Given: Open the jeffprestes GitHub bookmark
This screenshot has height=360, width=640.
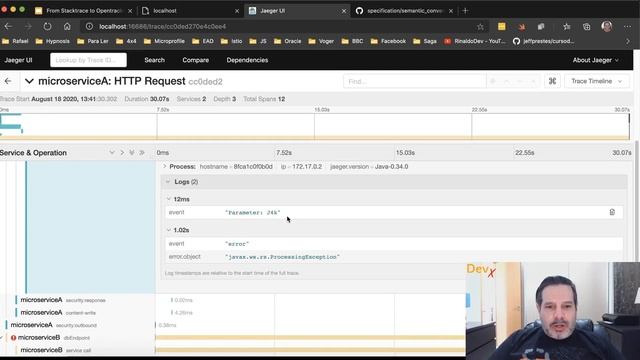Looking at the screenshot, I should click(x=543, y=41).
